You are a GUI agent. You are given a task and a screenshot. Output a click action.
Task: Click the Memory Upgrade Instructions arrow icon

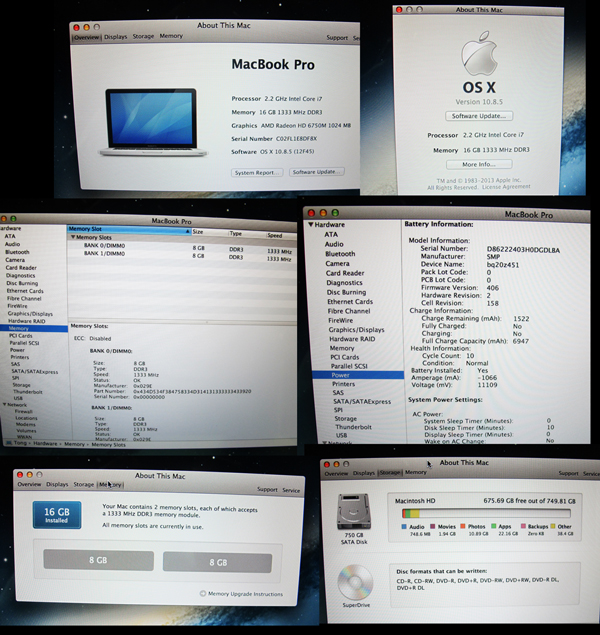tap(202, 593)
